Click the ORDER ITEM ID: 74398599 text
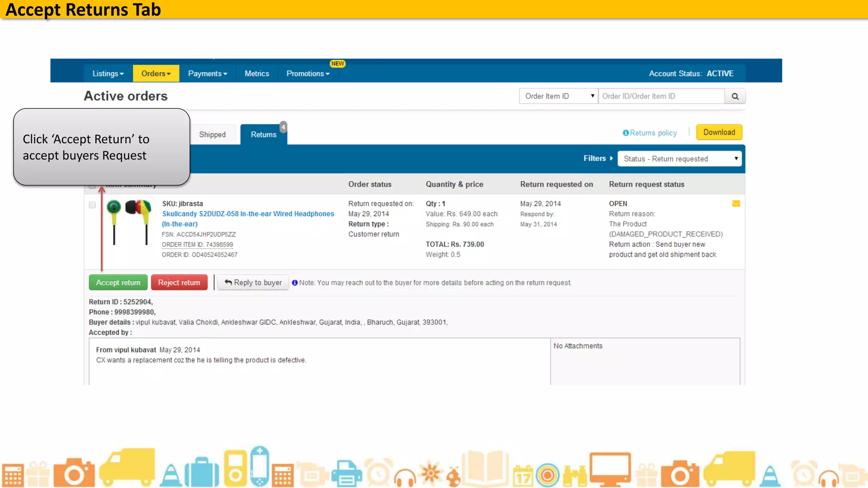Screen dimensions: 868x488 pos(198,245)
